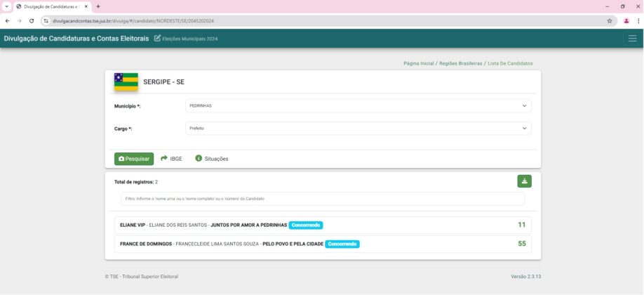Go to Regiões Brasileiras breadcrumb

[x=461, y=63]
